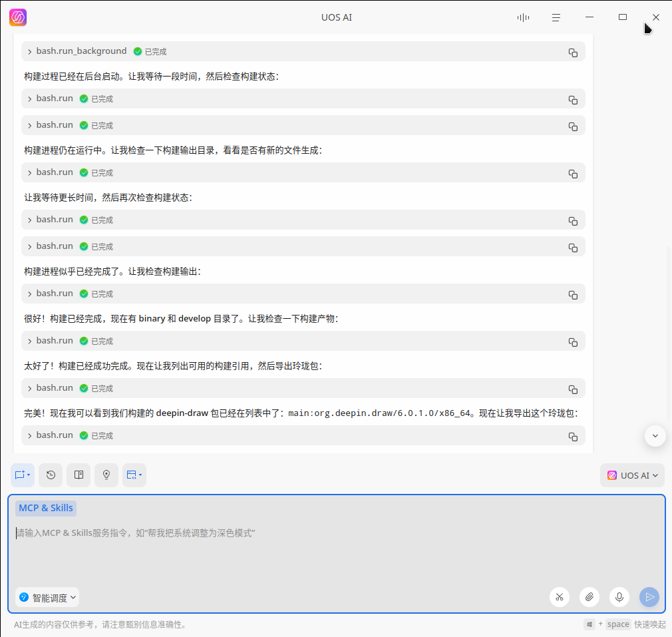The width and height of the screenshot is (672, 637).
Task: Expand second bash.run under '让我等待更长时间'
Action: (x=29, y=246)
